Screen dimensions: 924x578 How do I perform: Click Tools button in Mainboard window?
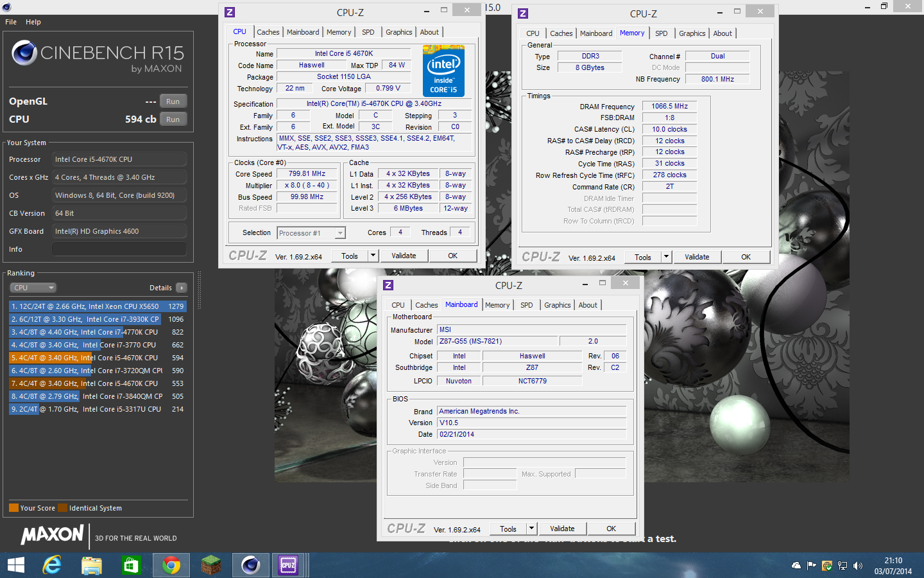point(508,529)
